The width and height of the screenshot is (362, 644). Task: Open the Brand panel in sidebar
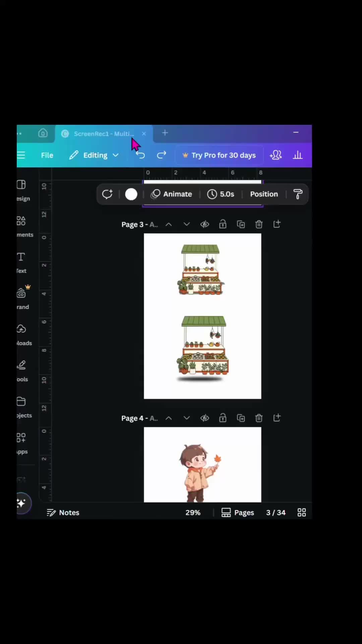pos(23,298)
